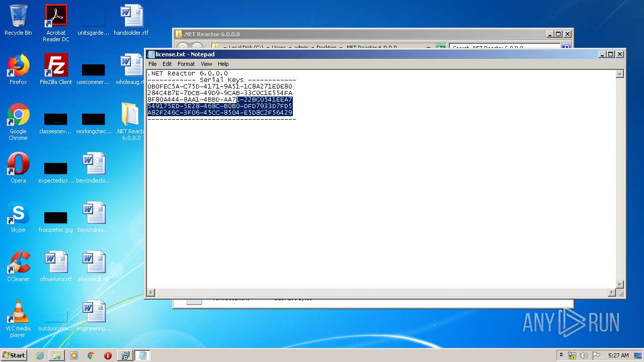Screen dimensions: 644x362
Task: Select ofmarkets.rtf on the desktop
Action: (56, 266)
